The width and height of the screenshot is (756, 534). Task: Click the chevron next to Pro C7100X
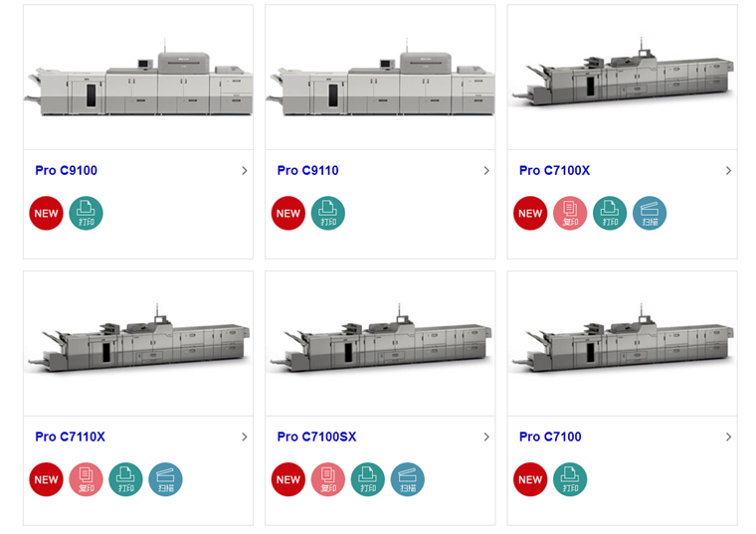[x=728, y=171]
